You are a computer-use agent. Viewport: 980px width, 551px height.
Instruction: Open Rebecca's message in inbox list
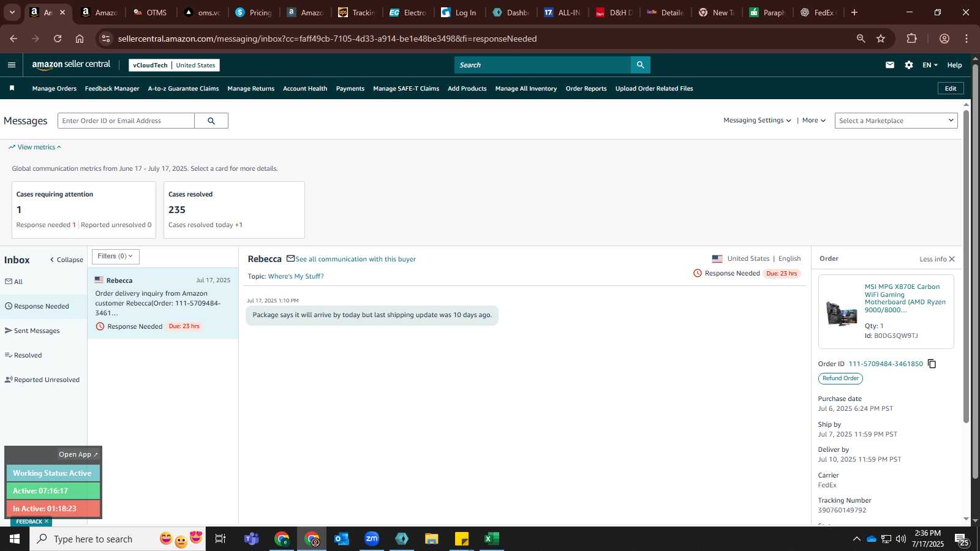point(163,304)
